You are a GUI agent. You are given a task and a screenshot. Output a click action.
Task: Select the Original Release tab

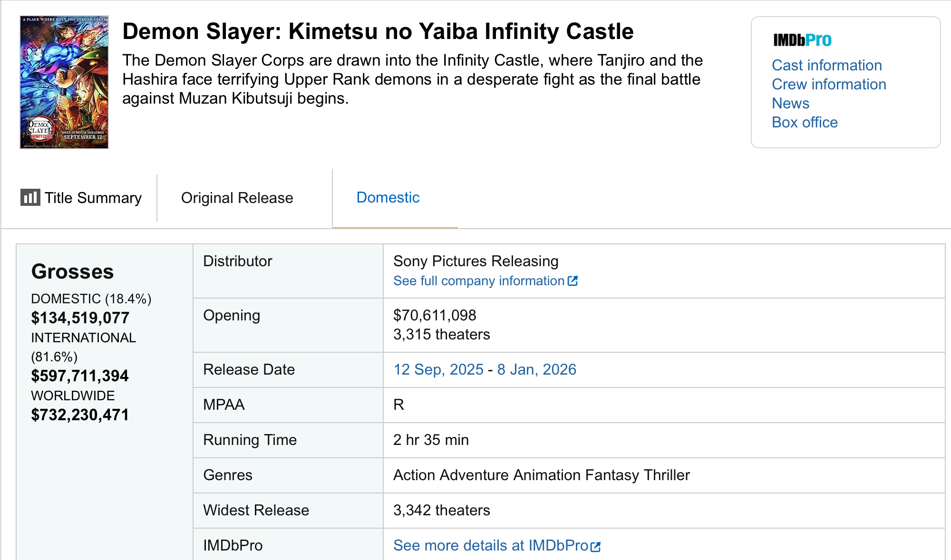237,198
